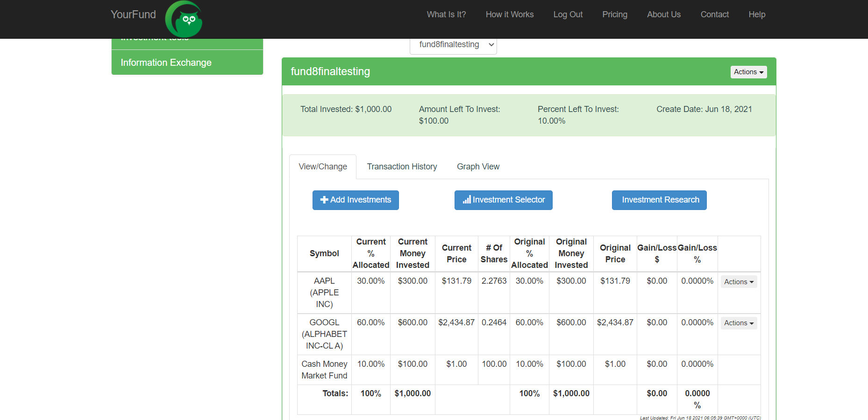Image resolution: width=868 pixels, height=420 pixels.
Task: Select Information Exchange in the sidebar
Action: point(166,62)
